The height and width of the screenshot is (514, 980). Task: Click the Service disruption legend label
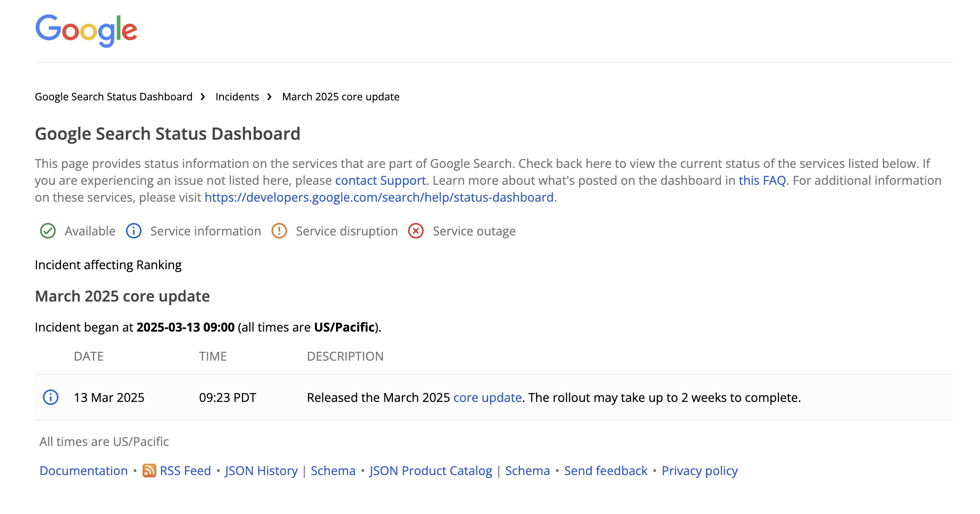pos(347,231)
